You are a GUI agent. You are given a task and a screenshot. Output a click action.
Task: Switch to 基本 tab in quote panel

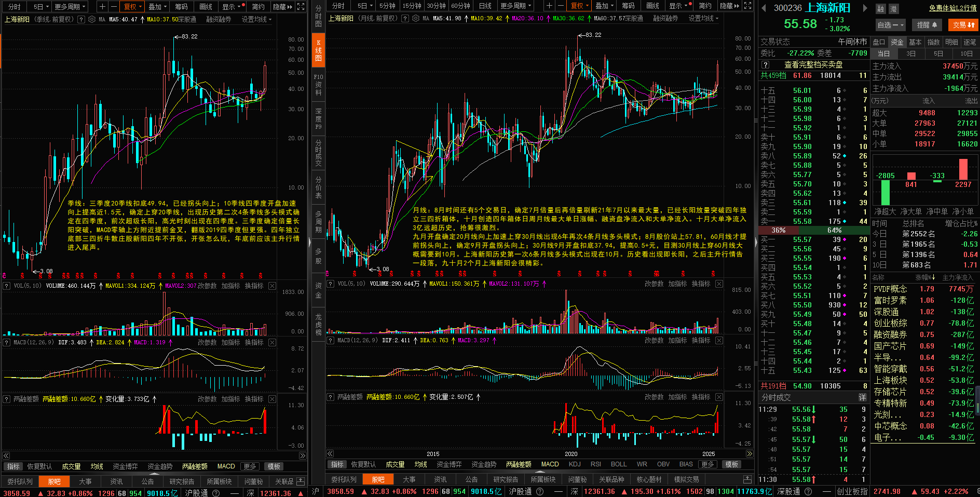[915, 42]
